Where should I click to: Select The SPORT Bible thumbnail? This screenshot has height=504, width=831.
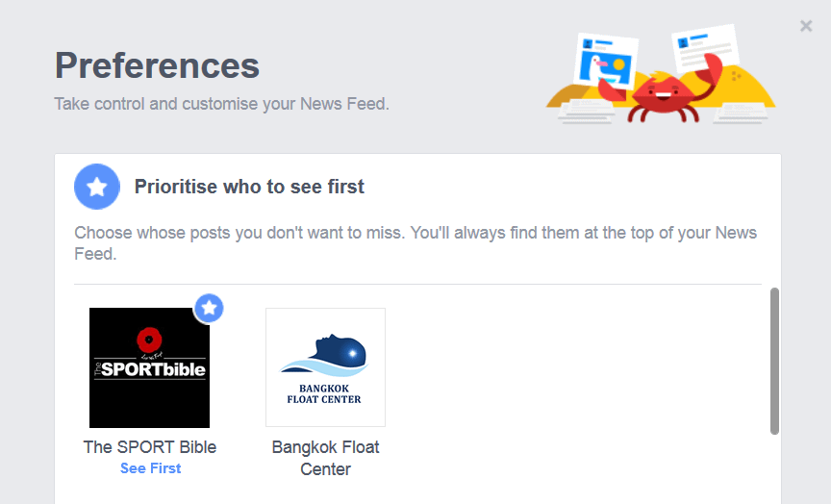click(149, 367)
